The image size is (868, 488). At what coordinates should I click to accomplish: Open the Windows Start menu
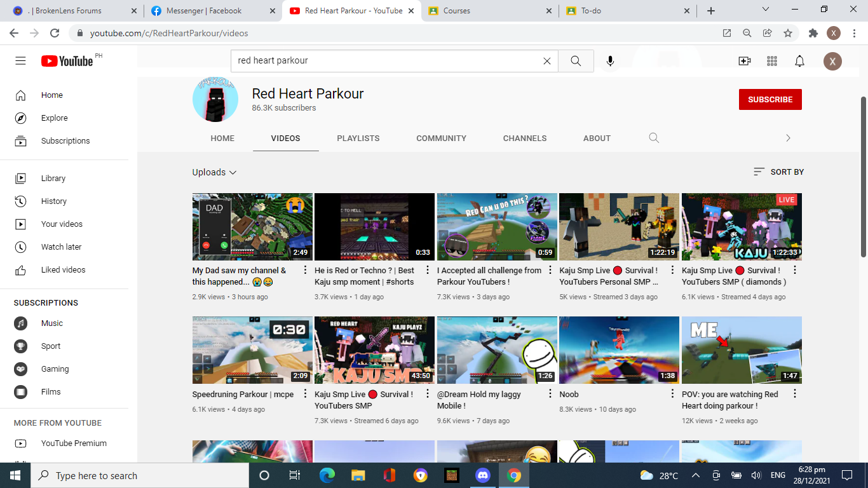(x=15, y=475)
